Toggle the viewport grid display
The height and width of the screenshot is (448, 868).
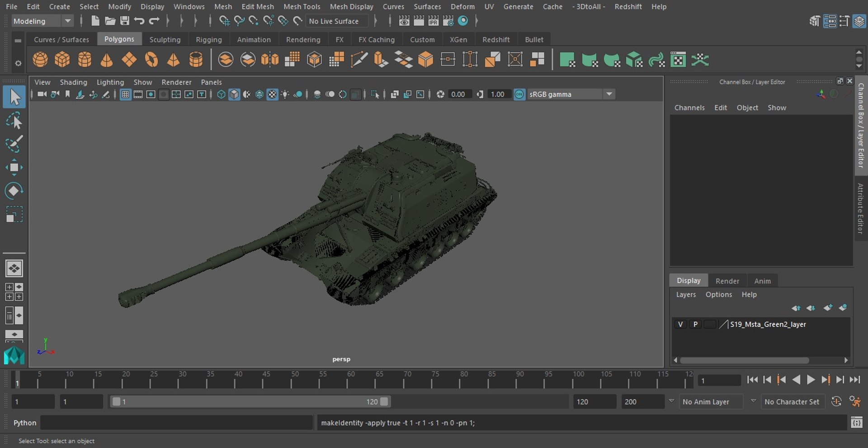coord(125,94)
